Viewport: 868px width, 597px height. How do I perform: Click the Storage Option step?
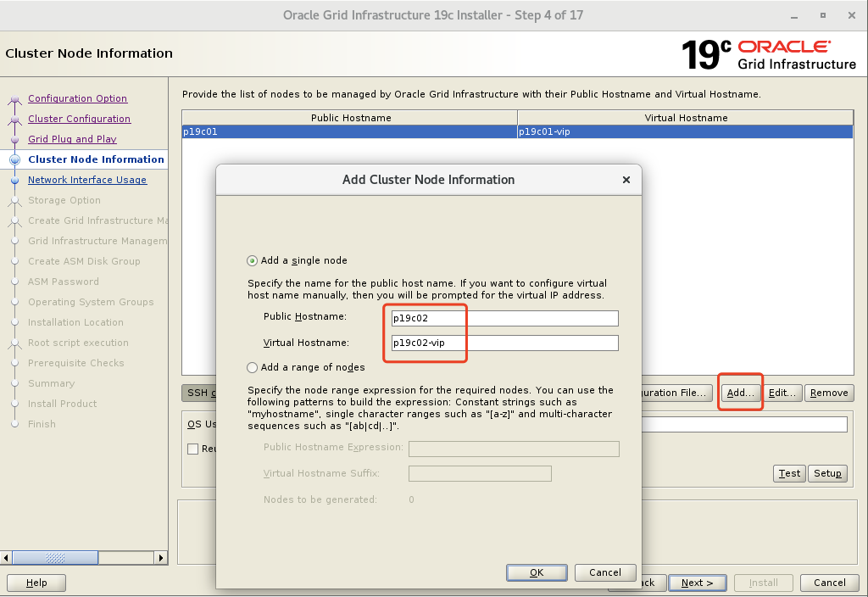coord(64,200)
